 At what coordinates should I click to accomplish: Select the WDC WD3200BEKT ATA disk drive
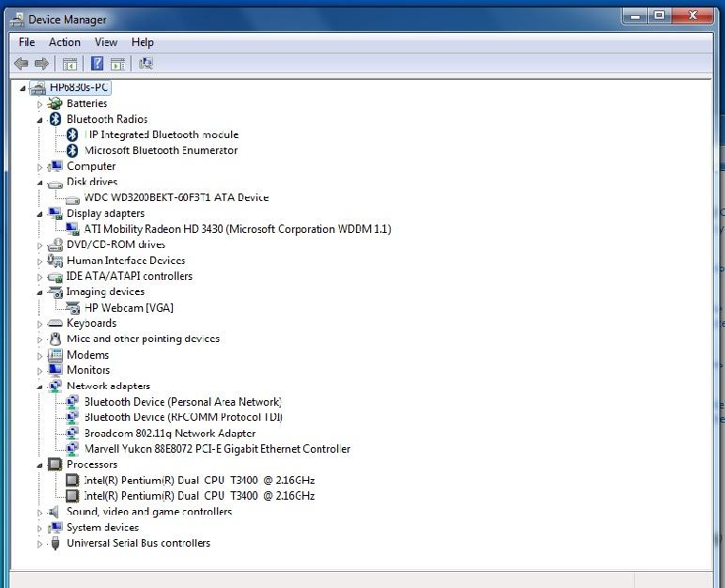point(177,197)
